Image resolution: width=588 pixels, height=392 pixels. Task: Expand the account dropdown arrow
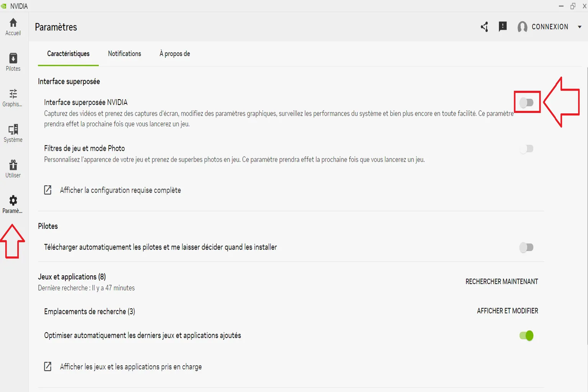580,27
